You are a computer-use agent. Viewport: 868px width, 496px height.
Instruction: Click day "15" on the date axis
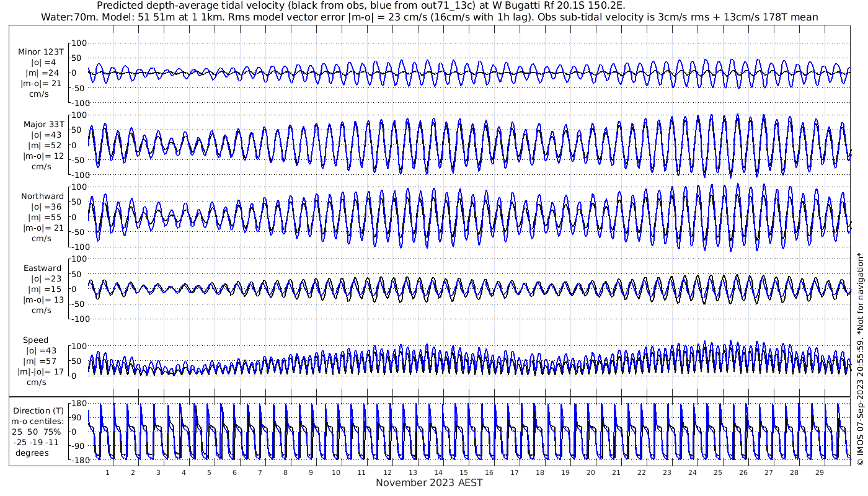tap(463, 472)
